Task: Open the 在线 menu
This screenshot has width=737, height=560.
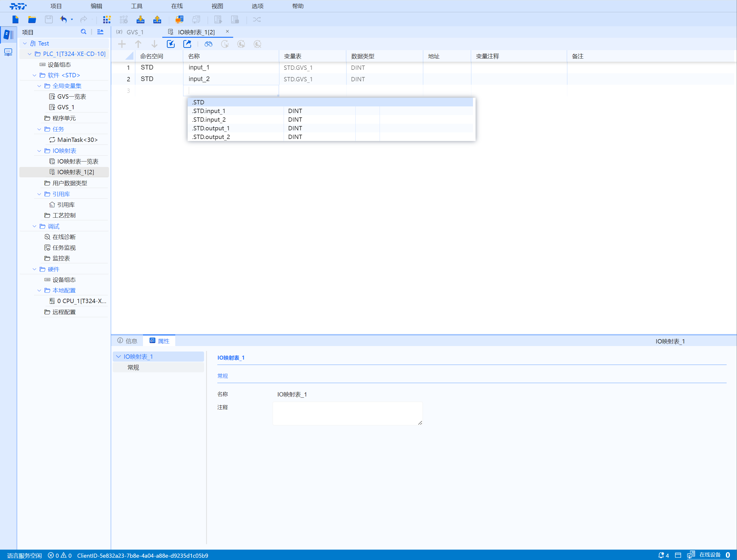Action: [177, 6]
